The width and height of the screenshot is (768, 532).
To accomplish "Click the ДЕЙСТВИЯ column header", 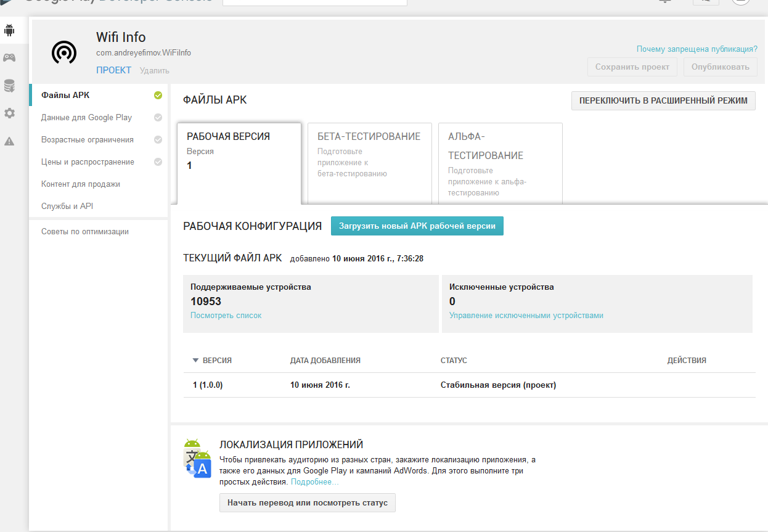I will [x=687, y=361].
